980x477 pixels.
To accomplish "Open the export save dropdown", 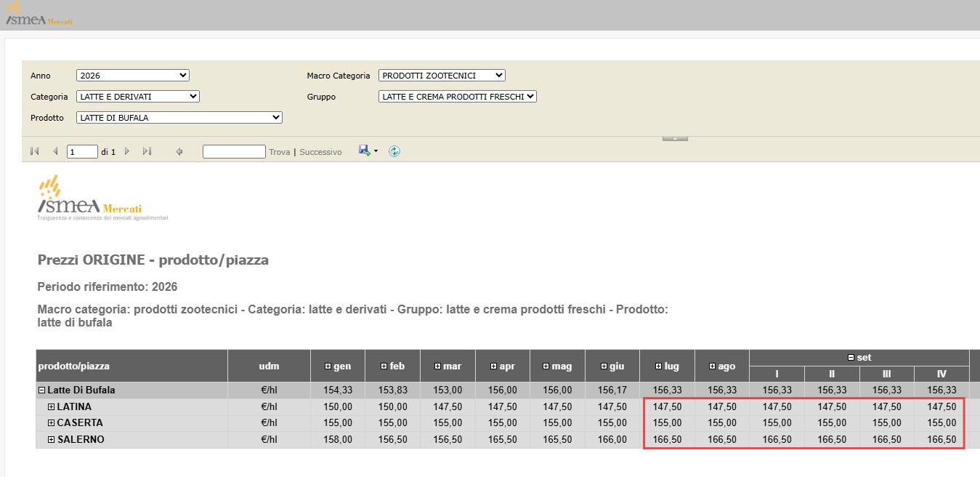I will pyautogui.click(x=368, y=151).
